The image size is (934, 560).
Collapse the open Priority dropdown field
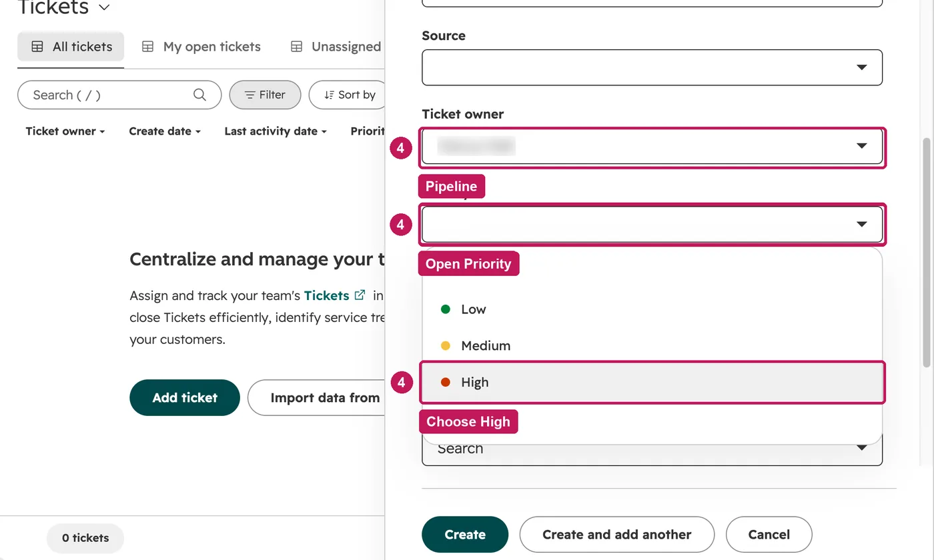coord(652,224)
